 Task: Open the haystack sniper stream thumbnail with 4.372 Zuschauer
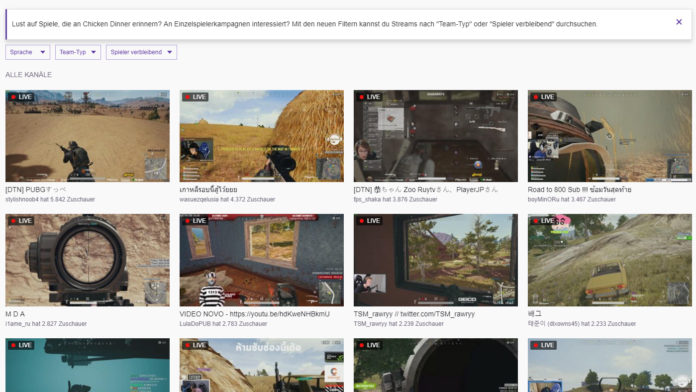(x=261, y=136)
